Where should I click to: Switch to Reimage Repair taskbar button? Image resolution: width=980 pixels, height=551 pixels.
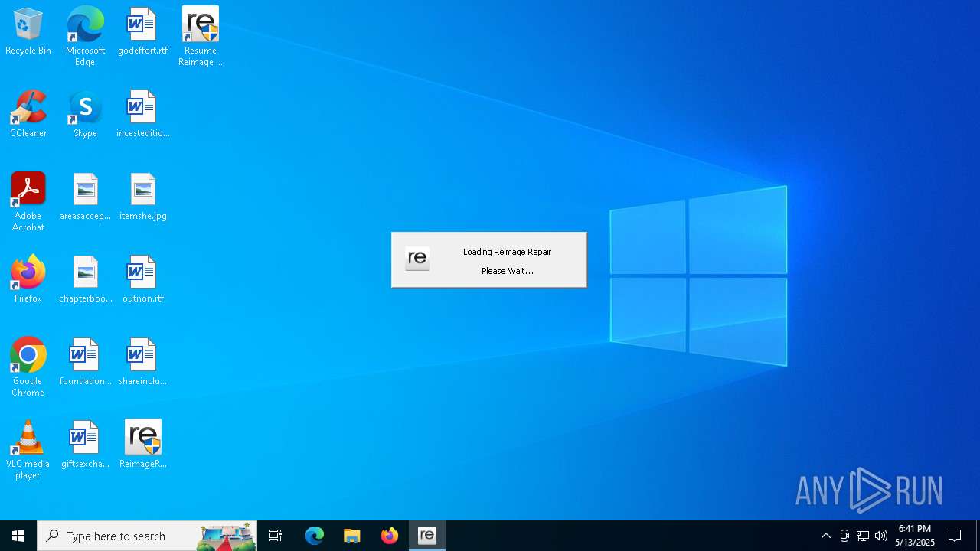427,536
